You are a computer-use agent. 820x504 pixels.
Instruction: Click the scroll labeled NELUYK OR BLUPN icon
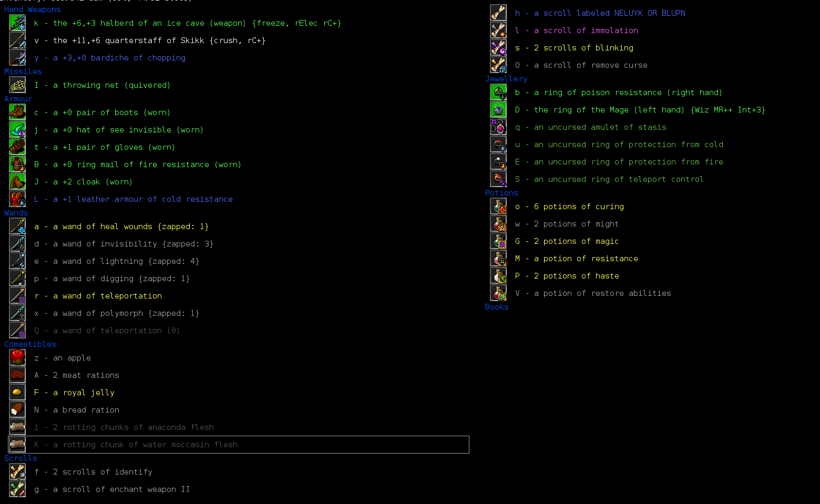[498, 13]
